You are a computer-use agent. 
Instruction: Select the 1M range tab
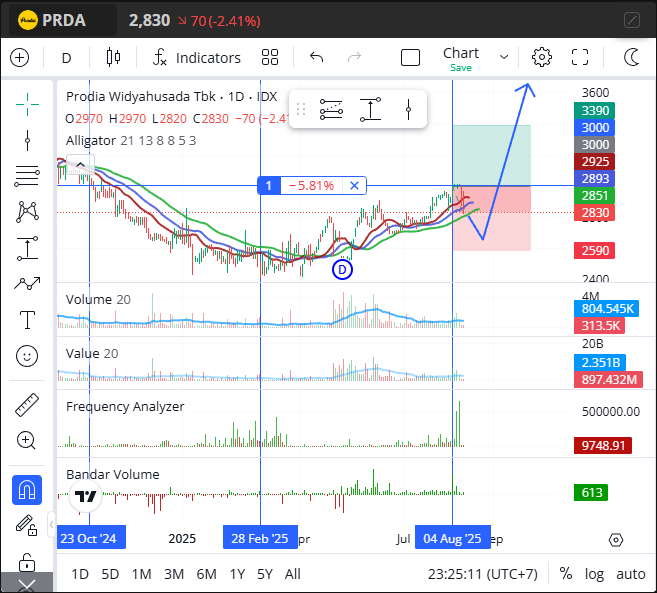pos(142,574)
